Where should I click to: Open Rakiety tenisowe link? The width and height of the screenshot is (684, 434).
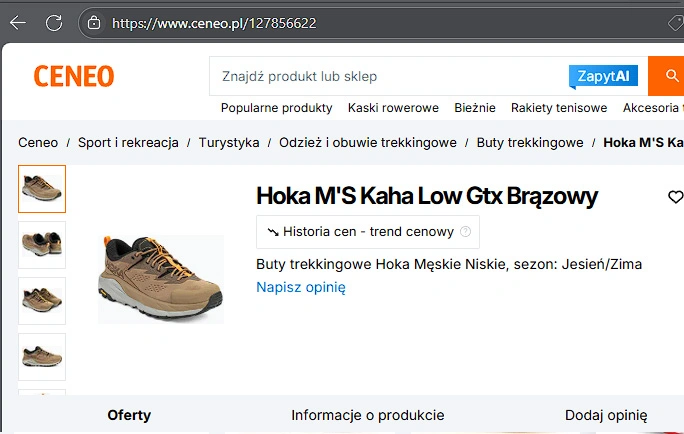click(559, 108)
